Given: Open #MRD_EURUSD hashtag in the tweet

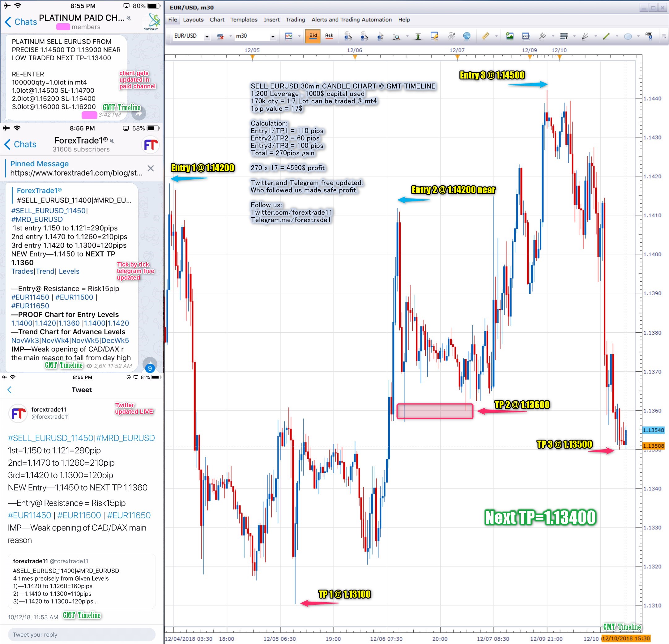Looking at the screenshot, I should coord(126,438).
